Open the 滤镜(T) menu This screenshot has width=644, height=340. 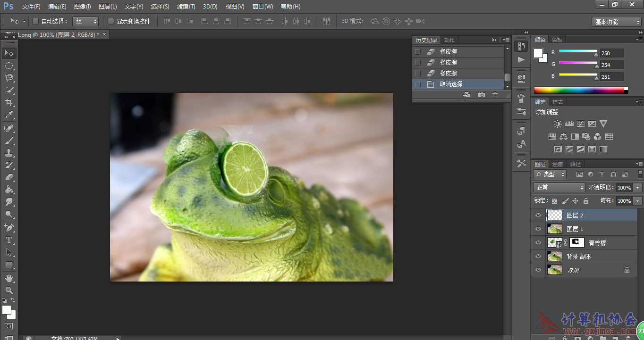[186, 7]
